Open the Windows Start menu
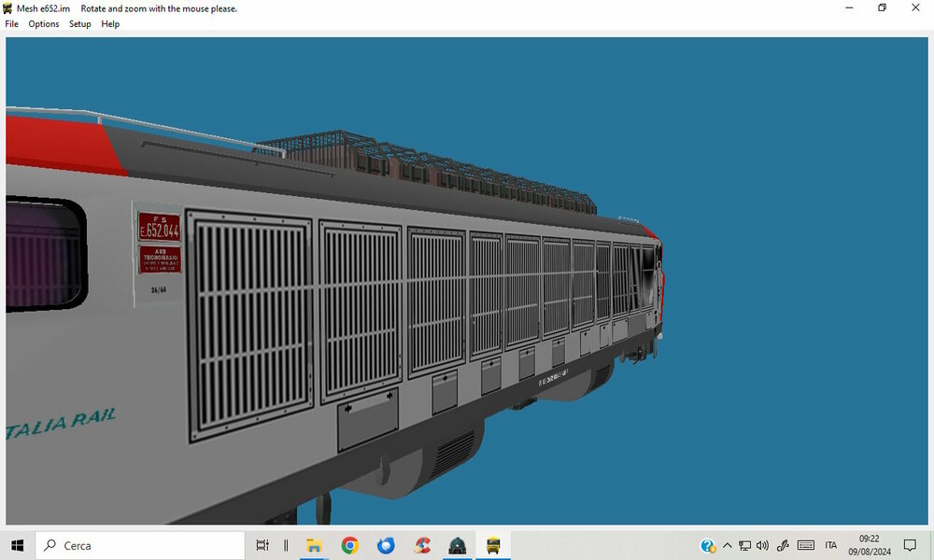This screenshot has height=560, width=934. [x=17, y=545]
